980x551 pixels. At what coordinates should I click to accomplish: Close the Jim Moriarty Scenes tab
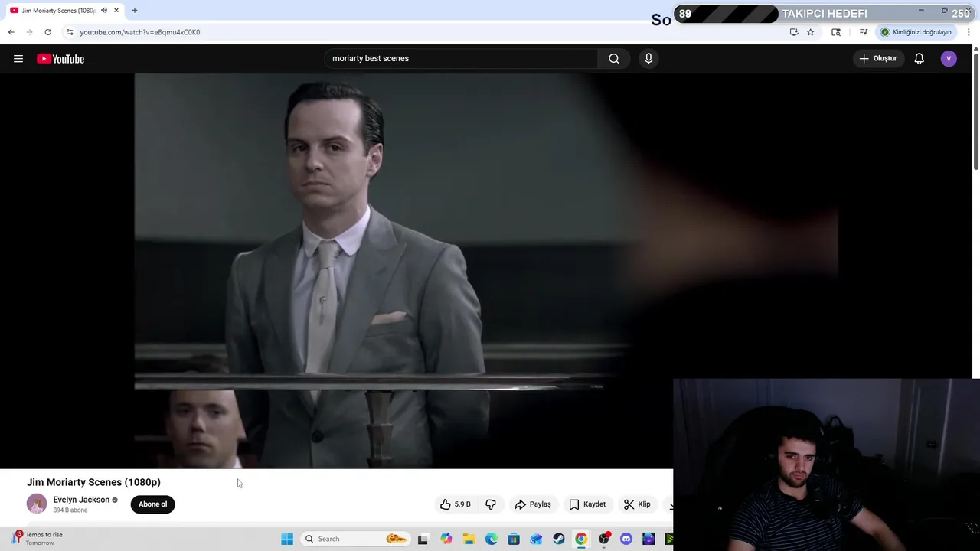(116, 11)
